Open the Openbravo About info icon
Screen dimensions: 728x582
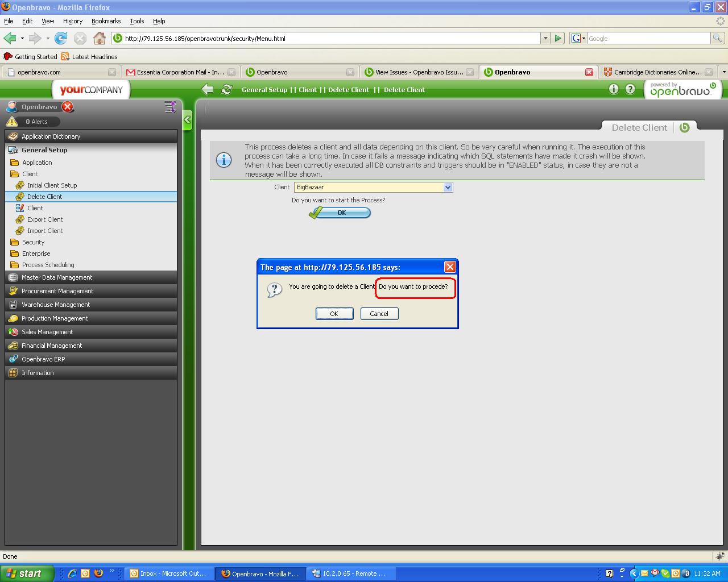point(613,89)
